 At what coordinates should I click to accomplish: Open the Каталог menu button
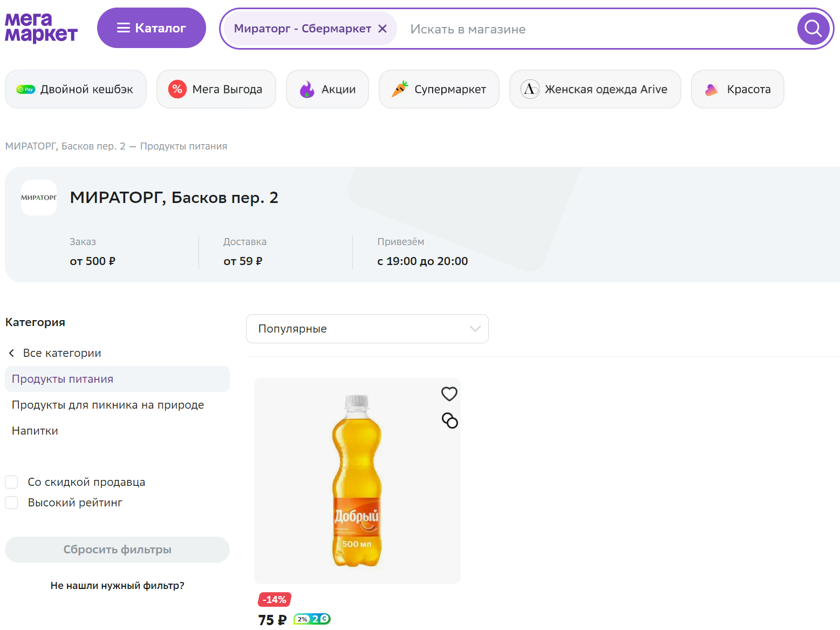(x=152, y=28)
